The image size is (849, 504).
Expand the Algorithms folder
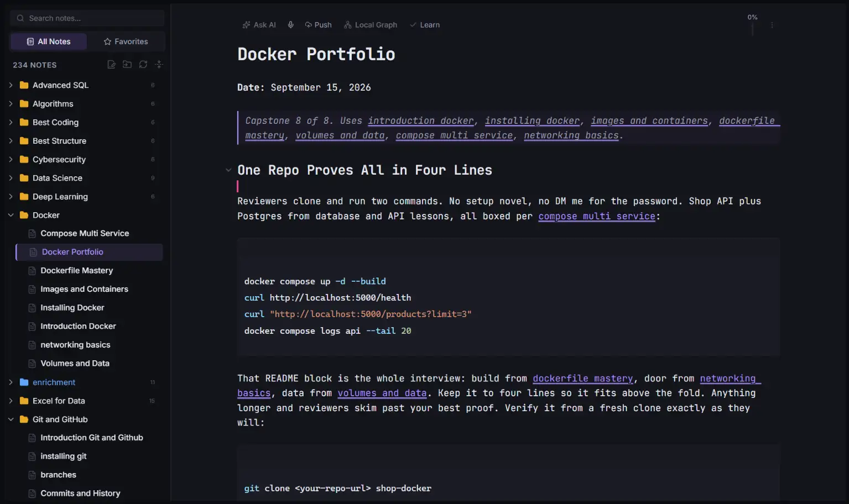tap(11, 104)
